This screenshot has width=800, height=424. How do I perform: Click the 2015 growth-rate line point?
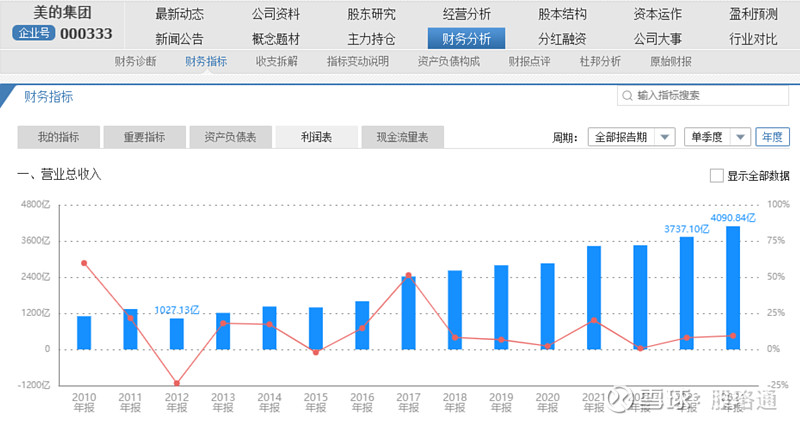316,352
